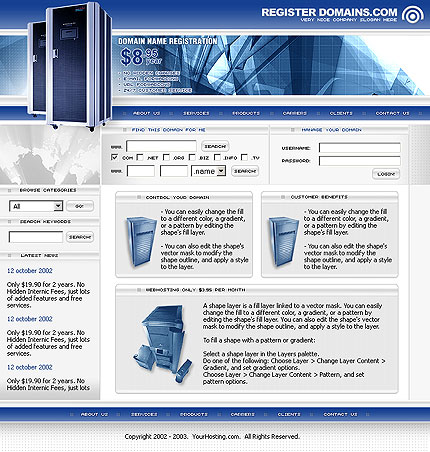430x452 pixels.
Task: Open Careers in top navigation
Action: pyautogui.click(x=295, y=113)
